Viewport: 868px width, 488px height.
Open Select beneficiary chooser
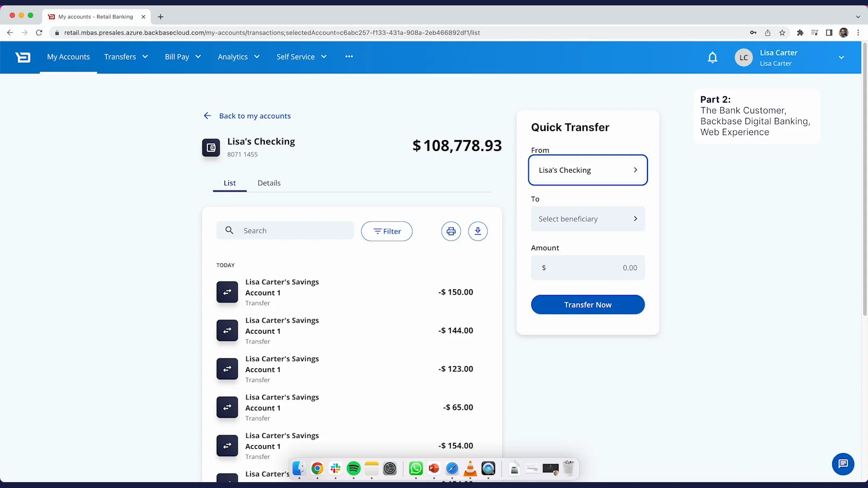588,219
